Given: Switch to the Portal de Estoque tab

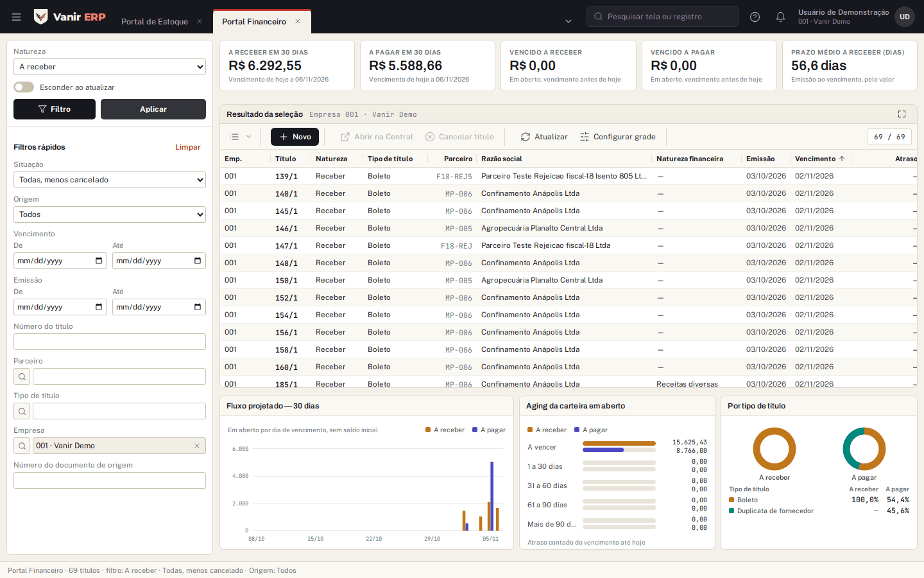Looking at the screenshot, I should [155, 21].
